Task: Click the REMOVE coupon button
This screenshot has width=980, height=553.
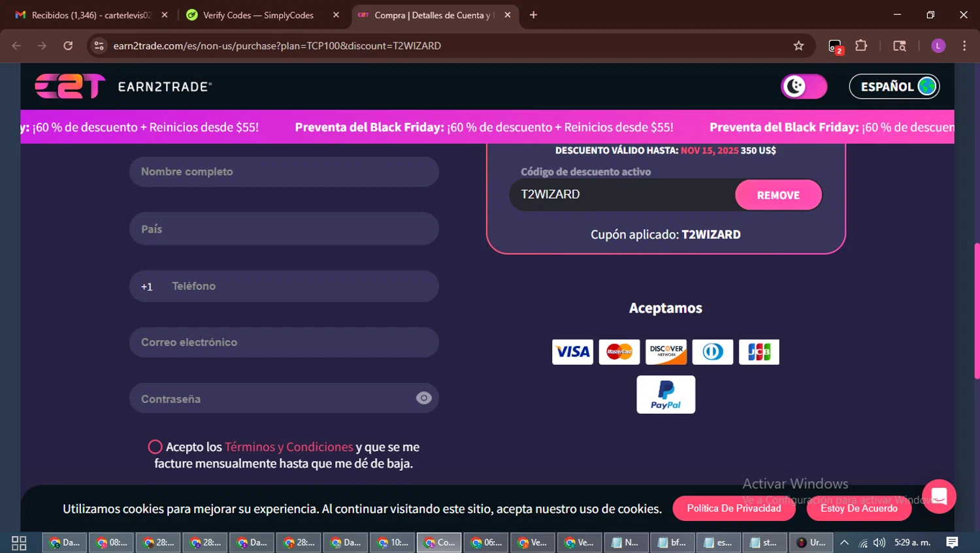Action: click(x=778, y=195)
